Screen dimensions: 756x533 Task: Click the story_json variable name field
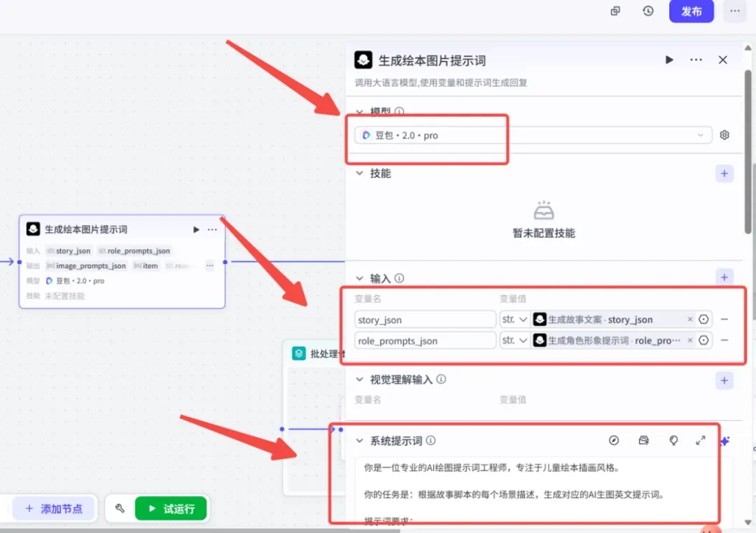(425, 320)
